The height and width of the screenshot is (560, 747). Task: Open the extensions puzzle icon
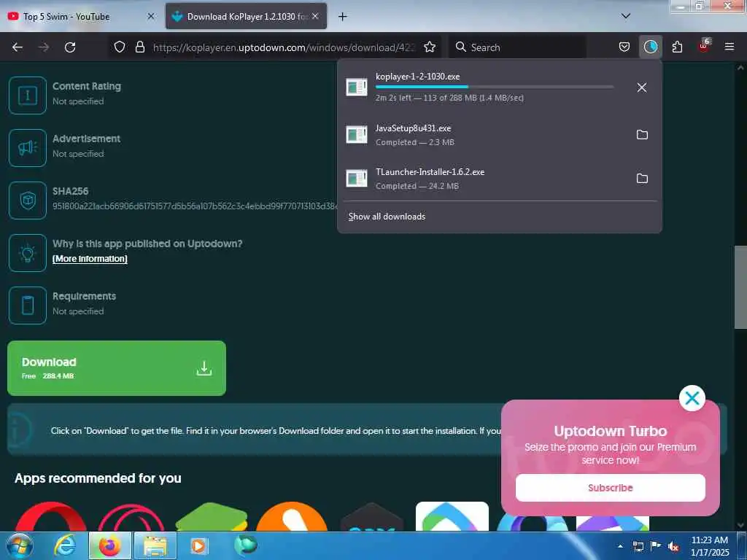tap(677, 47)
